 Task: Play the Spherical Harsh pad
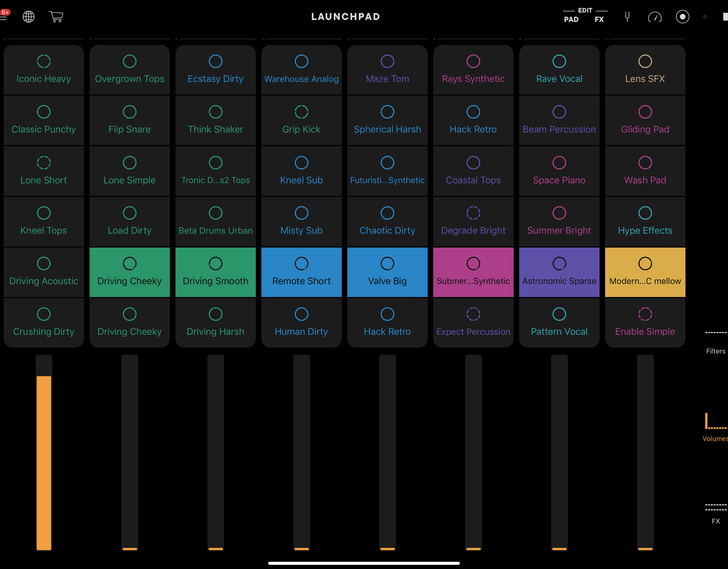pyautogui.click(x=387, y=120)
